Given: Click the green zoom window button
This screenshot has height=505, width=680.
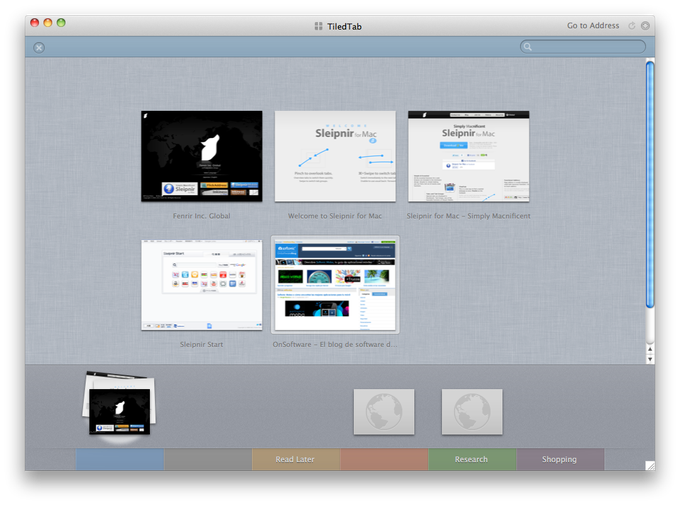Looking at the screenshot, I should click(61, 23).
